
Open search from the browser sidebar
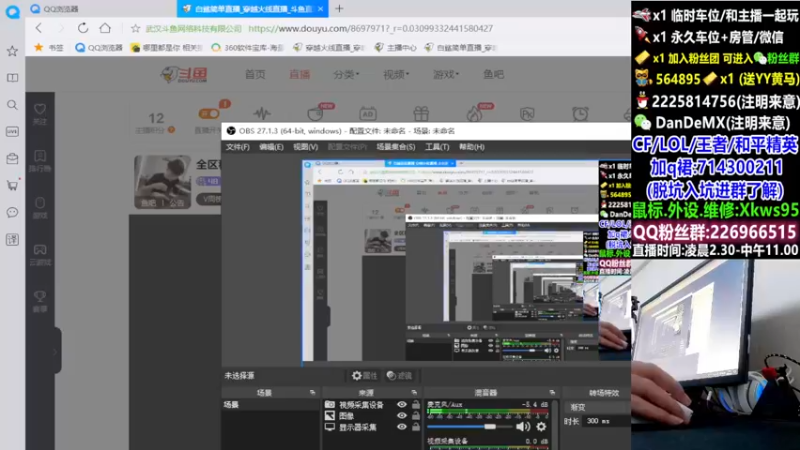pos(12,105)
